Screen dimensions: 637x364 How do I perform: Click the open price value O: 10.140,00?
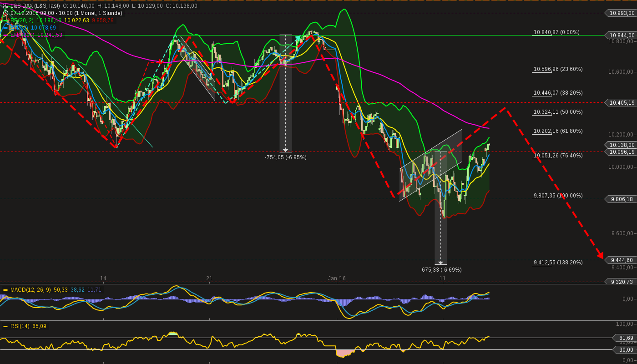(79, 6)
